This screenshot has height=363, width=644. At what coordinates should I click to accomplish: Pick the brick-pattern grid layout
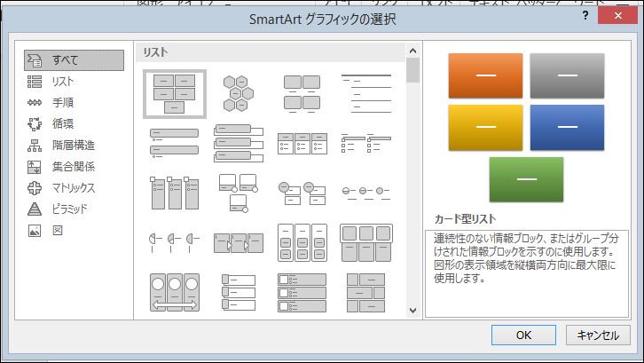pyautogui.click(x=366, y=292)
